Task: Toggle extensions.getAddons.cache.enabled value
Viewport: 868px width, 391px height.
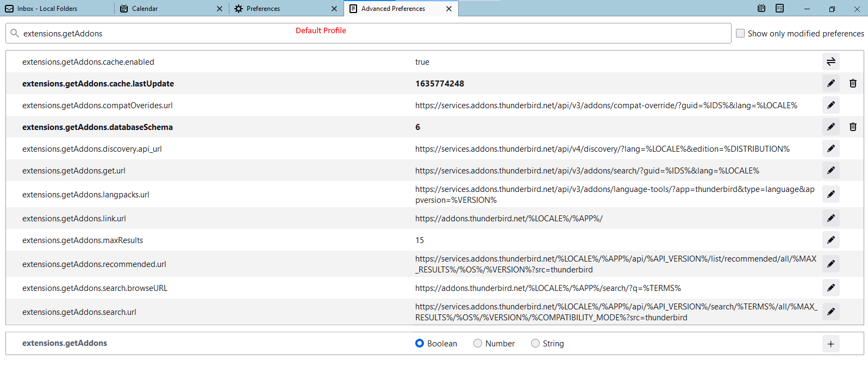Action: point(830,61)
